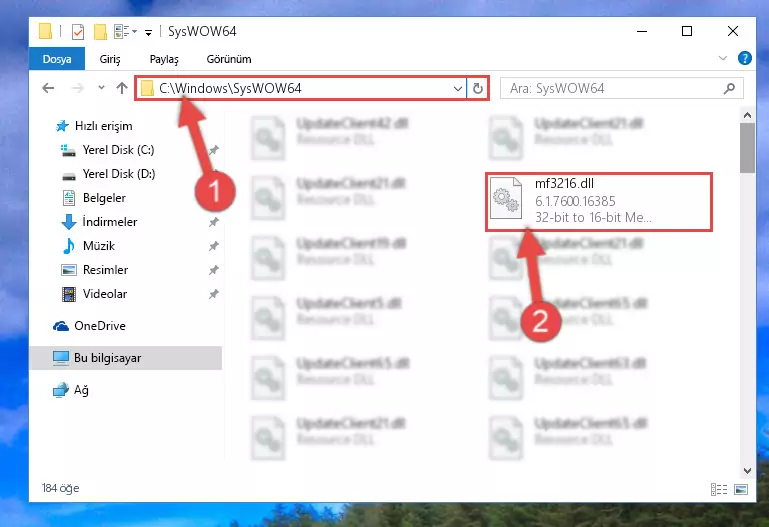Open the Customize Quick Access Toolbar dropdown
769x527 pixels.
148,33
